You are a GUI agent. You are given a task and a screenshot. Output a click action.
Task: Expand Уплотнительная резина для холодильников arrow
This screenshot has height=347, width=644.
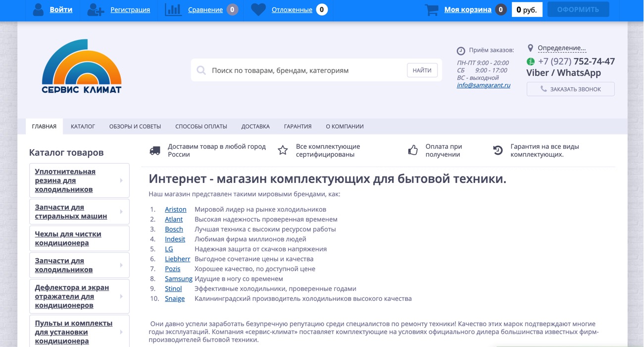point(121,180)
